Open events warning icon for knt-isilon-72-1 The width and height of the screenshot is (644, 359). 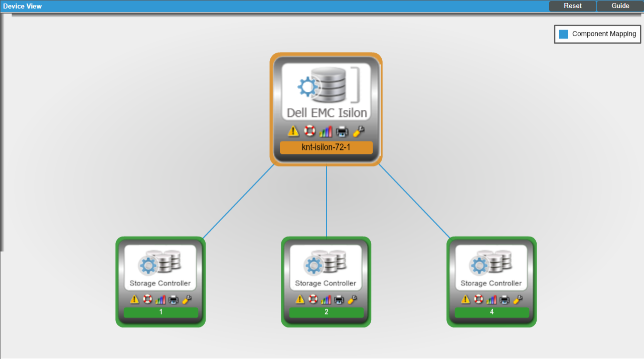[293, 131]
